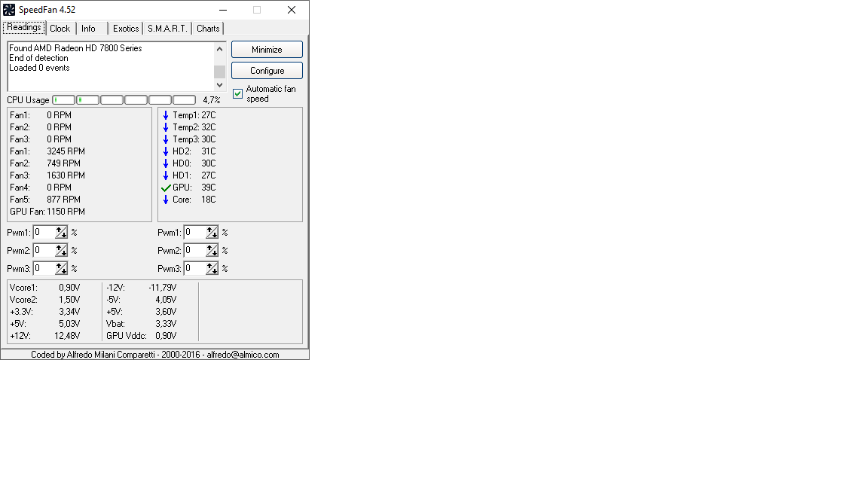The image size is (868, 488).
Task: Open the Info tab
Action: [x=89, y=28]
